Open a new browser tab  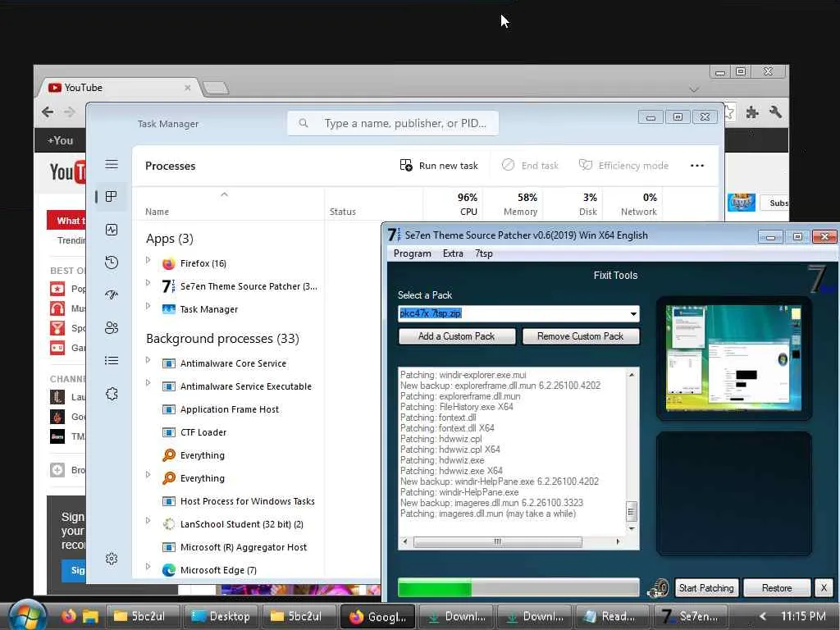tap(216, 89)
